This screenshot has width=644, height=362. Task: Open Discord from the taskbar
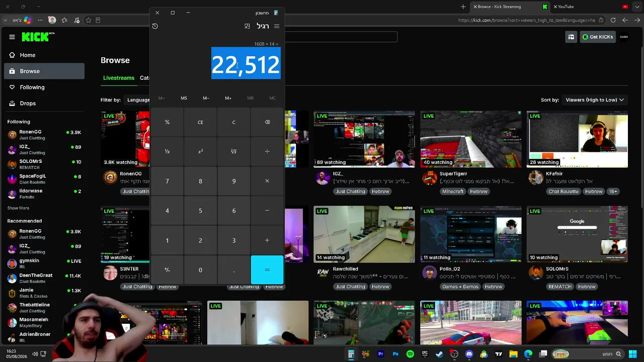469,354
